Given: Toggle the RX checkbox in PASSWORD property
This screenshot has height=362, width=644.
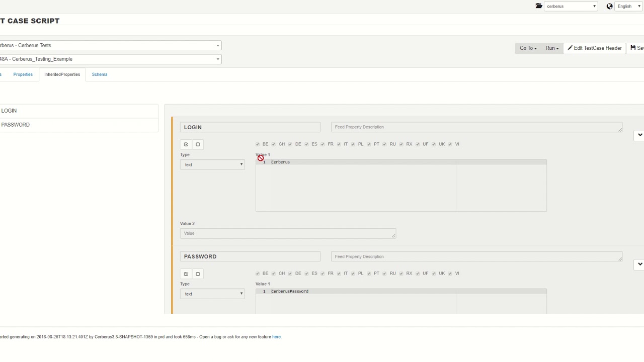Looking at the screenshot, I should tap(401, 274).
